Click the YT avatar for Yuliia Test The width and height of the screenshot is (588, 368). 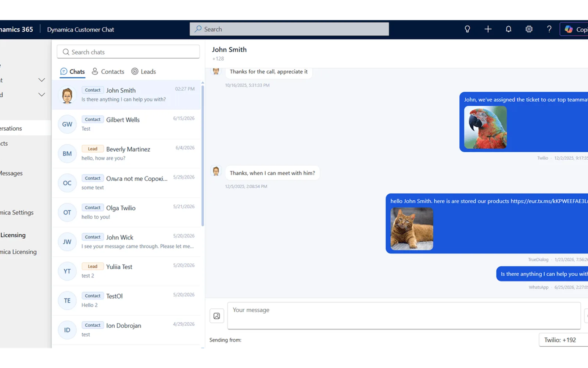click(x=67, y=272)
